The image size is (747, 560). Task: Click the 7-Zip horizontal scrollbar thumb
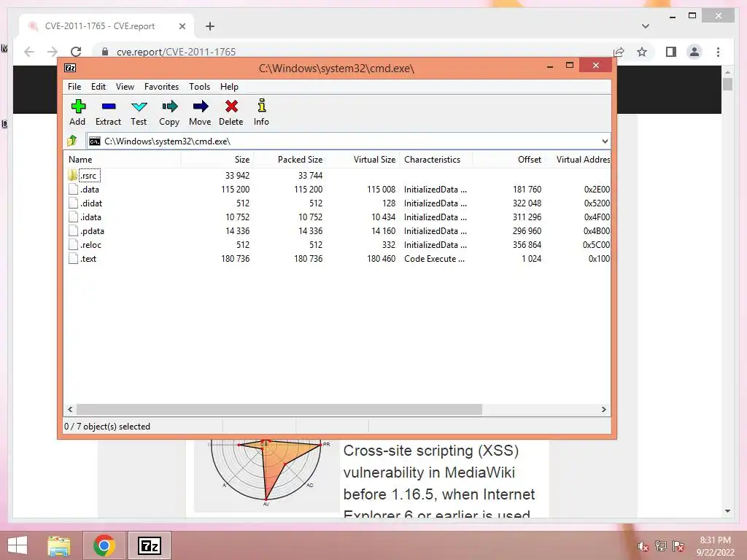coord(279,410)
